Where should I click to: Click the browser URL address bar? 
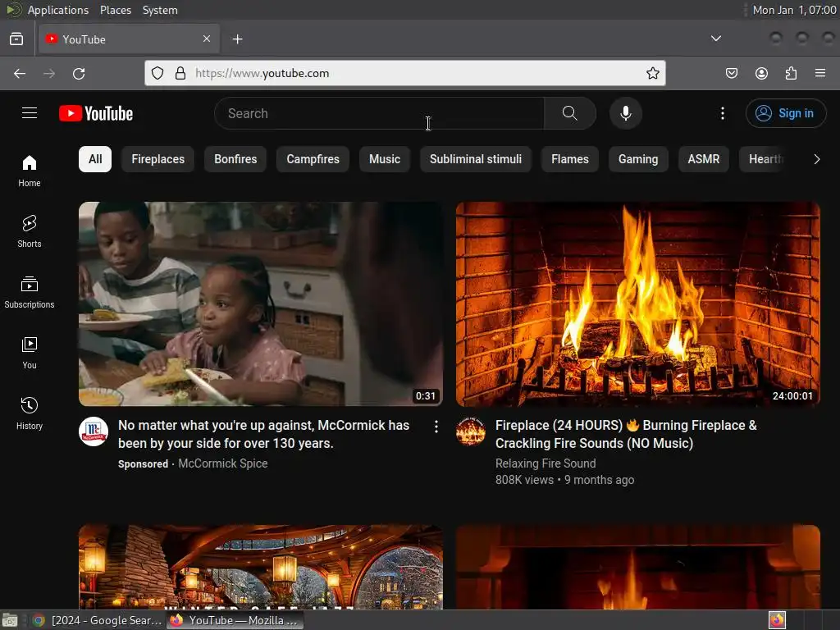click(405, 73)
